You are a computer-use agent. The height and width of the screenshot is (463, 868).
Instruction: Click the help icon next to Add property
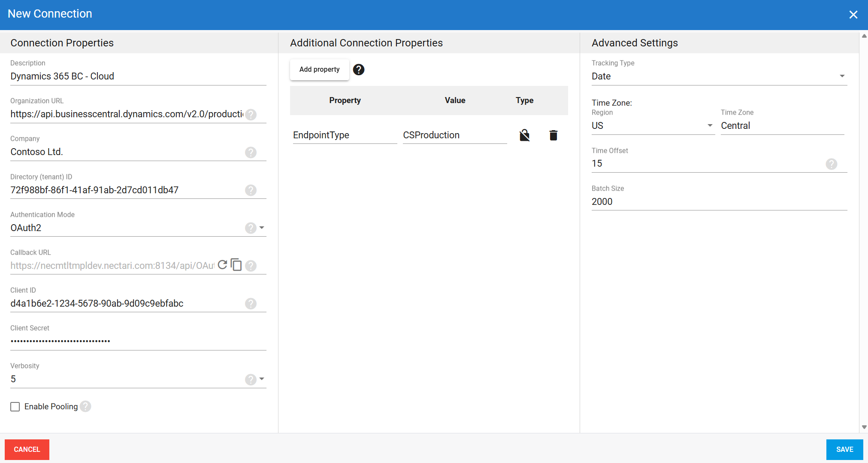coord(359,70)
